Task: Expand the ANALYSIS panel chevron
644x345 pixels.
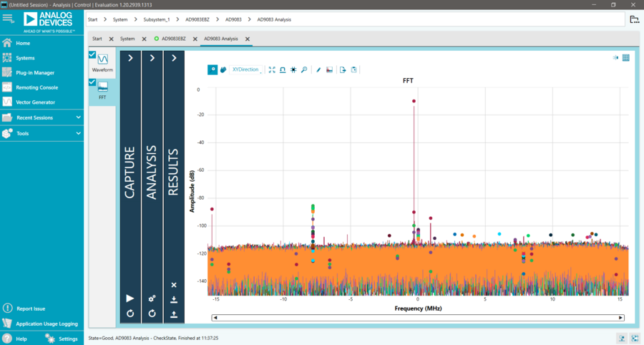Action: [152, 58]
